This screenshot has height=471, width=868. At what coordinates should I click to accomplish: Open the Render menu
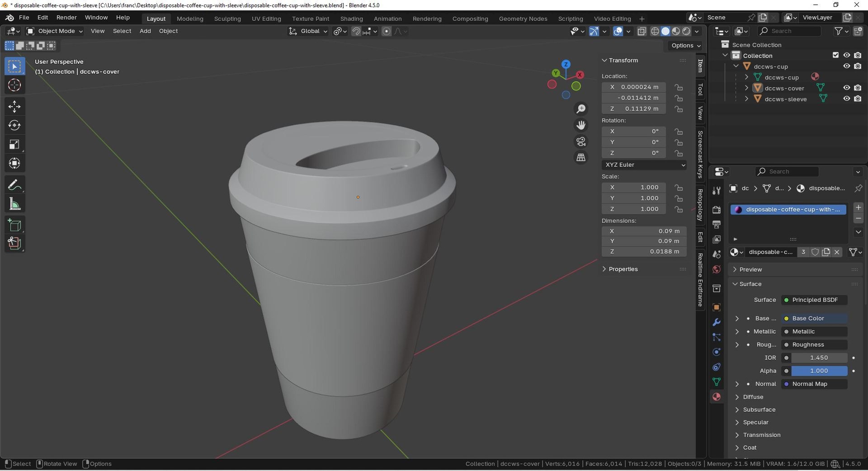coord(66,18)
